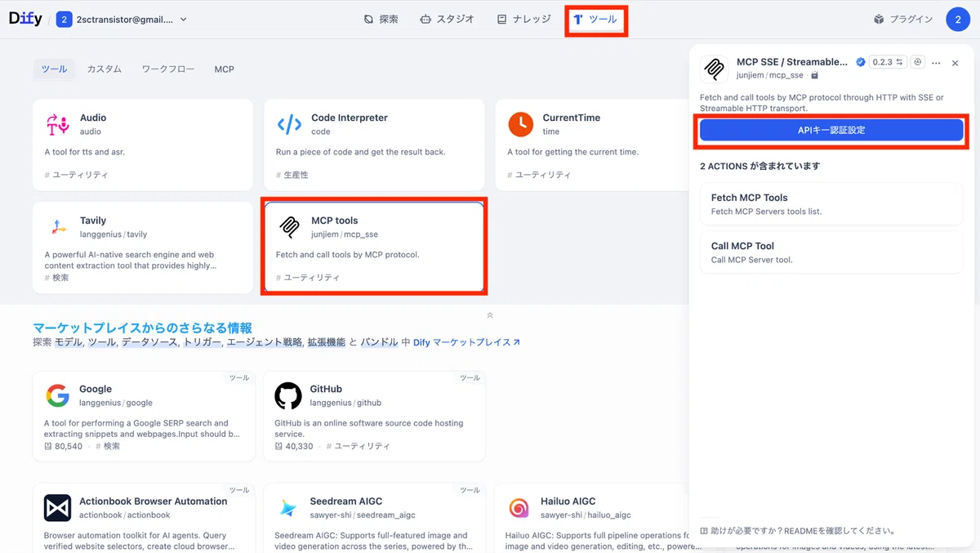Open the MCP tools card title

335,221
